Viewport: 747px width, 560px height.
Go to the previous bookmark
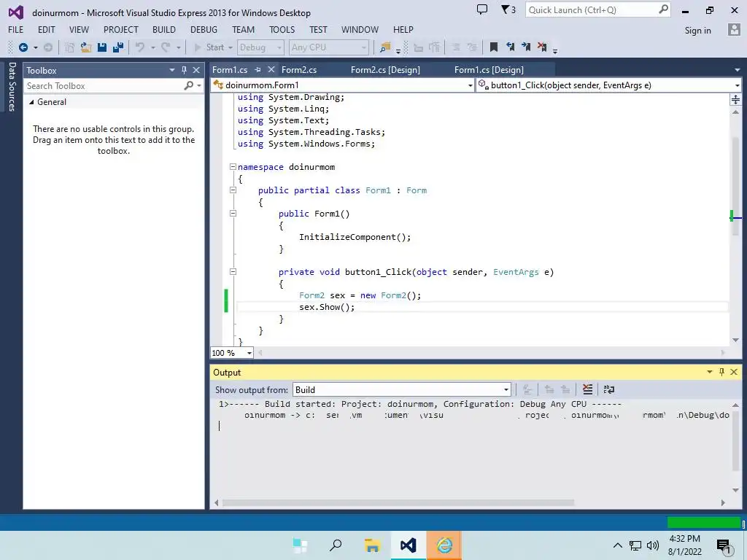click(510, 47)
